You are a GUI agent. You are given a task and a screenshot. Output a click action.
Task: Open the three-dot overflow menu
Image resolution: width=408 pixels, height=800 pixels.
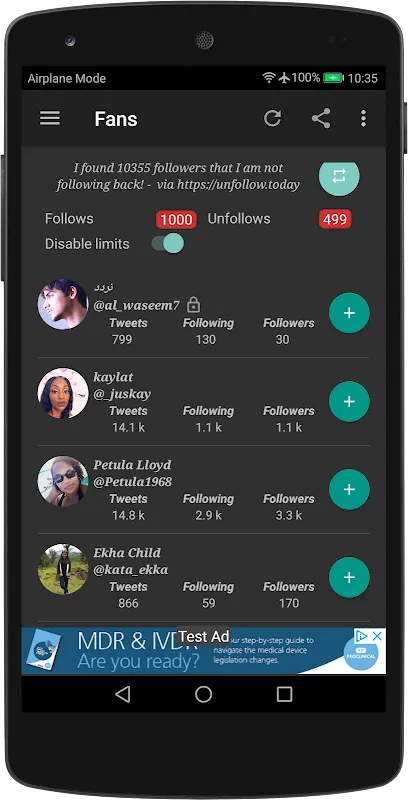pos(363,118)
